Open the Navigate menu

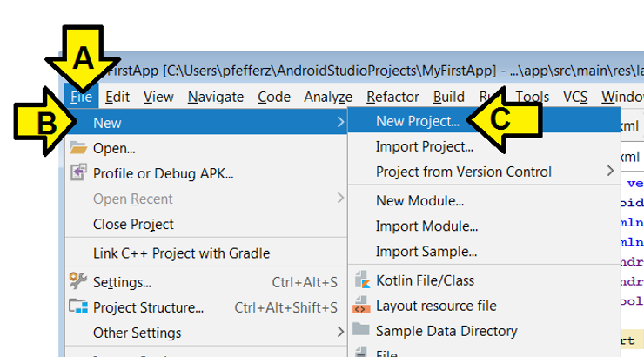216,98
